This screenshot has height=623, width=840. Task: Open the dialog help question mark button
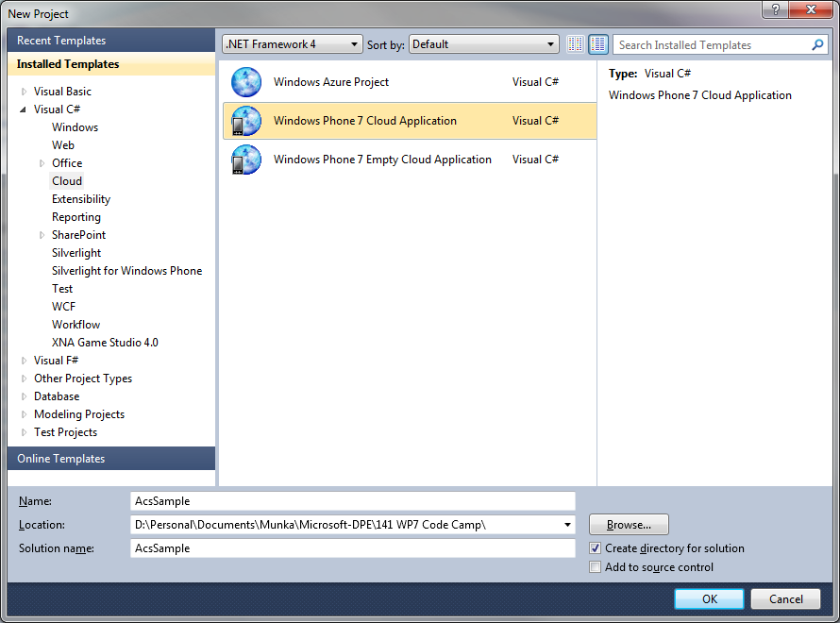pos(775,9)
